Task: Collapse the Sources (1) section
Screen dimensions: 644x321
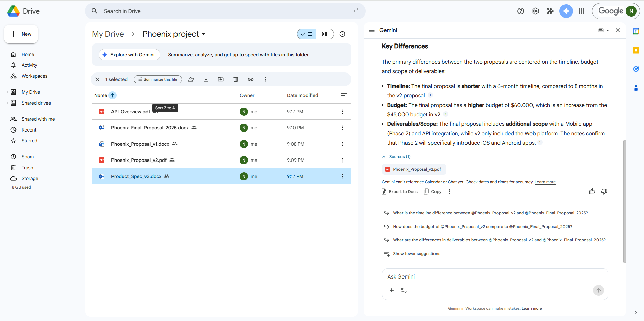Action: coord(384,157)
